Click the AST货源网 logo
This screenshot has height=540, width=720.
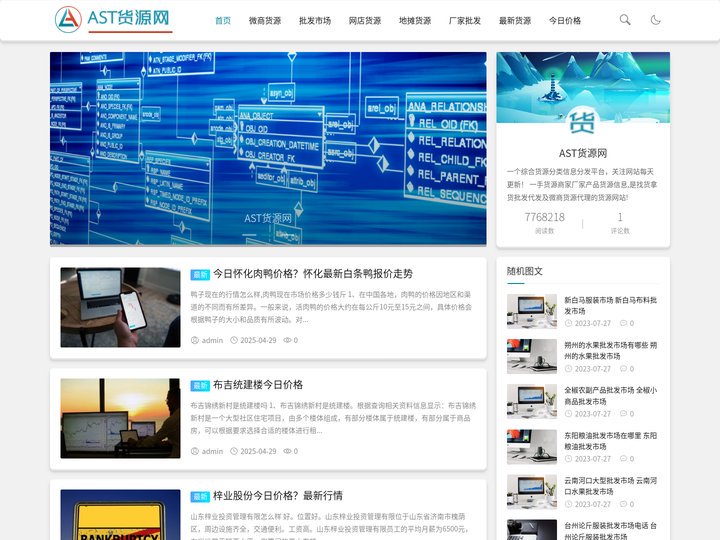click(x=113, y=19)
